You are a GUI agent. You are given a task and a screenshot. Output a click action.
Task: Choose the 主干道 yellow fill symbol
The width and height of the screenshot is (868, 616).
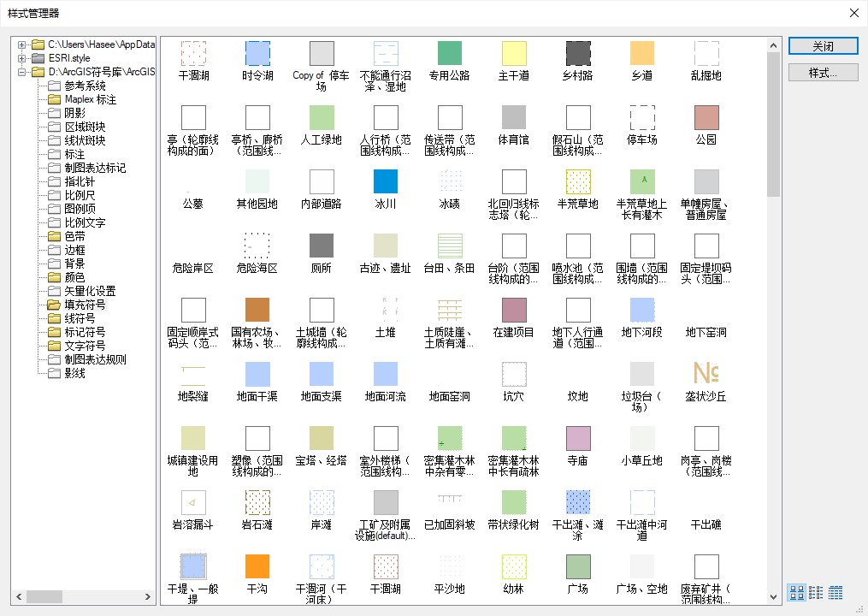514,54
